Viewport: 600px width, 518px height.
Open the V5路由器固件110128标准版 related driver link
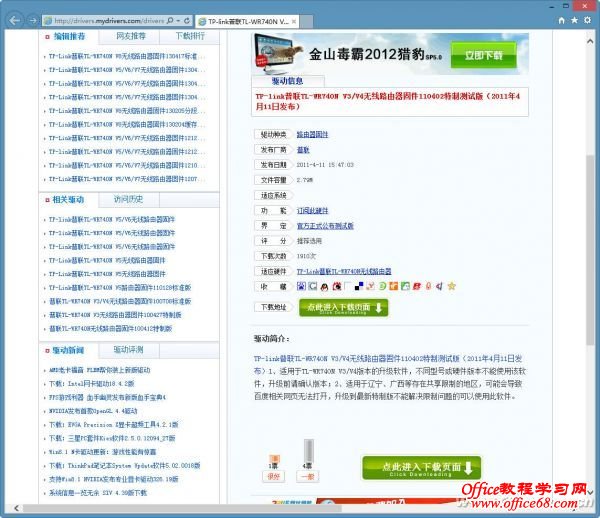(x=120, y=288)
